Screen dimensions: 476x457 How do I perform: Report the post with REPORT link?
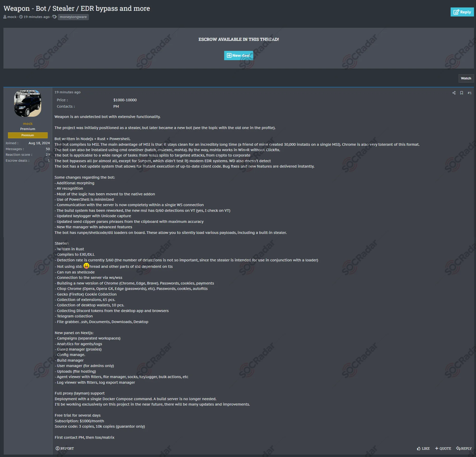[x=65, y=449]
